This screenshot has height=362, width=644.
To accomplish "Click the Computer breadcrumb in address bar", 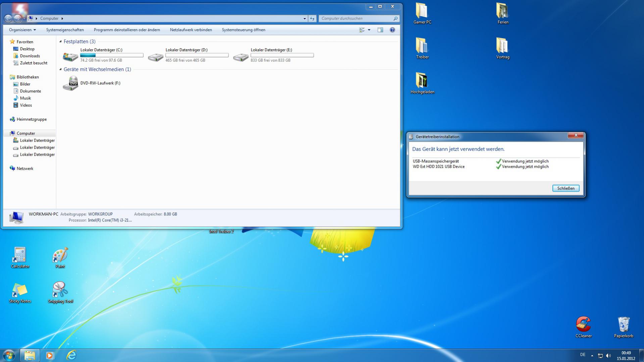I will [x=49, y=18].
